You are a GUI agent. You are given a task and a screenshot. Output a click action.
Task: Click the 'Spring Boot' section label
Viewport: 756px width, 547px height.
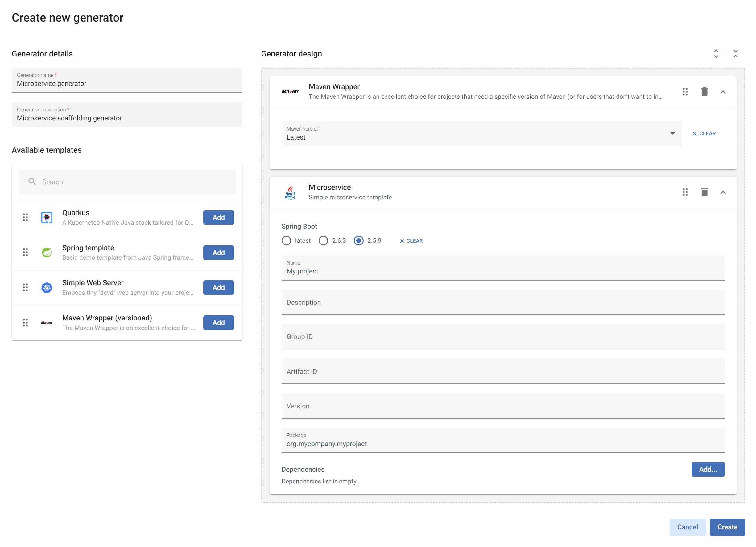click(299, 227)
